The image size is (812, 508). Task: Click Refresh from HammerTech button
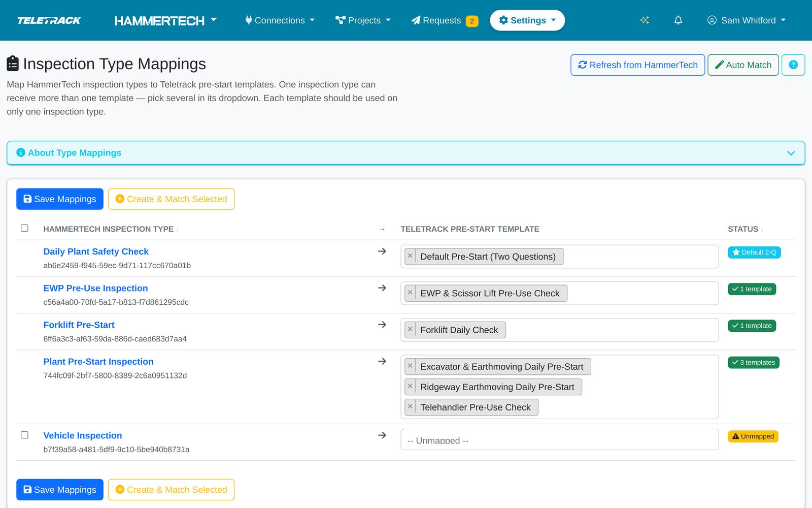pos(637,65)
